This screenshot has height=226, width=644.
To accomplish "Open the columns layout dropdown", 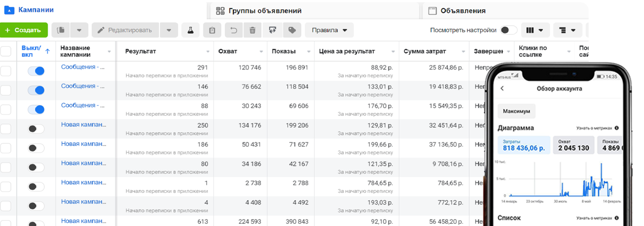I will [x=535, y=30].
